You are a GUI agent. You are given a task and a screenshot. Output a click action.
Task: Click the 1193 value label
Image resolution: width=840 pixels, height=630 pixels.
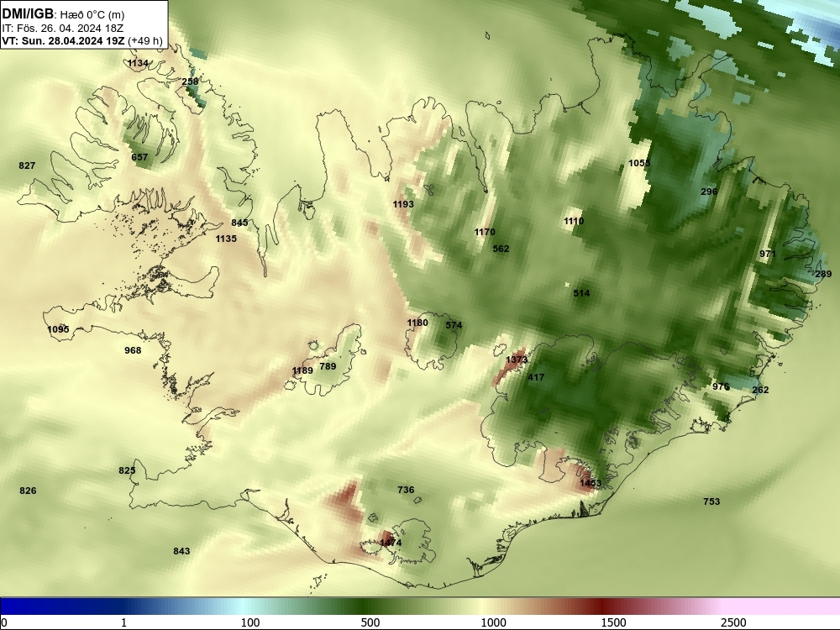403,204
